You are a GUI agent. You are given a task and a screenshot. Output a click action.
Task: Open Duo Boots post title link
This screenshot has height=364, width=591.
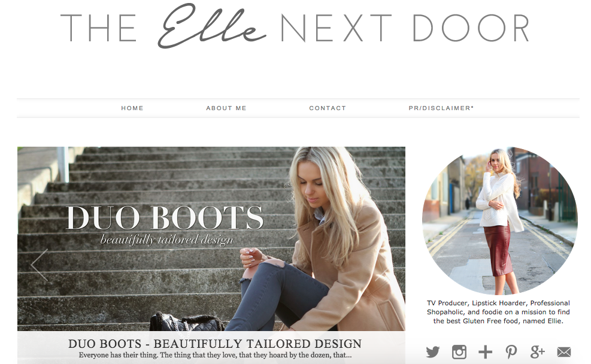coord(215,344)
